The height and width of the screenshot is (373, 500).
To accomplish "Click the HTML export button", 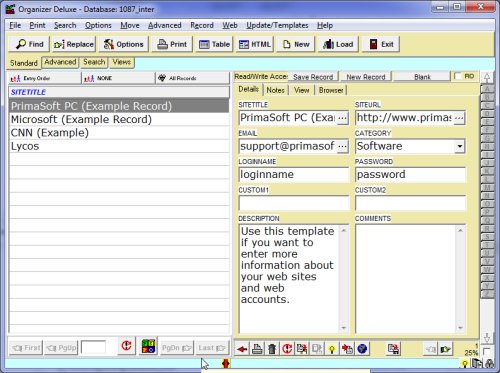I will pyautogui.click(x=255, y=44).
